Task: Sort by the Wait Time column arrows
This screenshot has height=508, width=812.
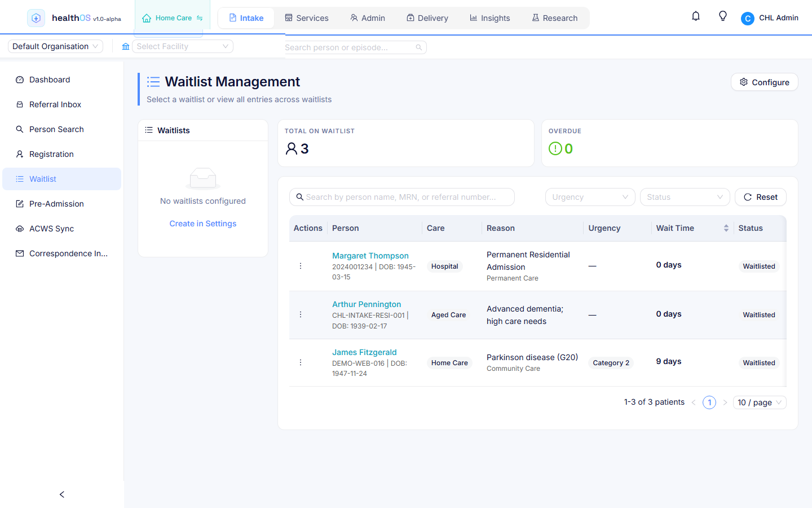Action: [x=726, y=228]
